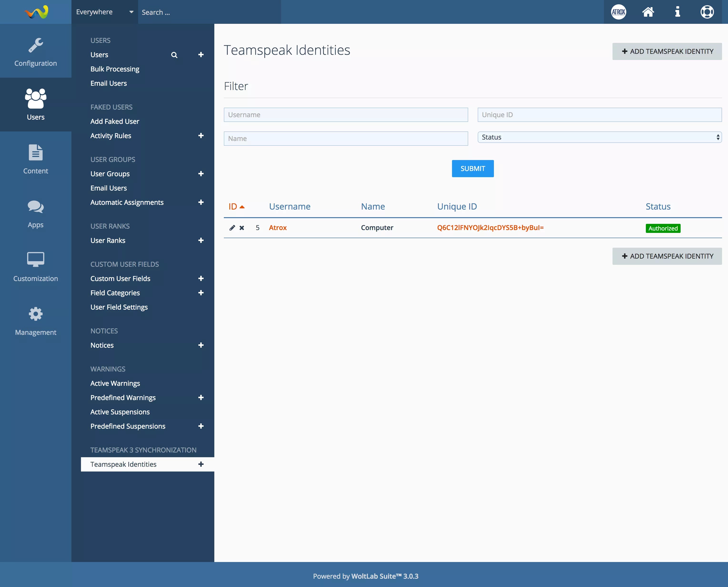
Task: Open the Apps chat bubbles section
Action: pyautogui.click(x=35, y=212)
